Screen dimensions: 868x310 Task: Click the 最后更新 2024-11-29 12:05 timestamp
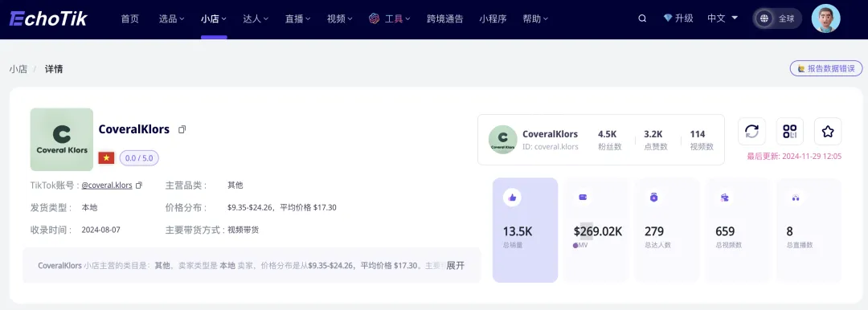coord(794,156)
